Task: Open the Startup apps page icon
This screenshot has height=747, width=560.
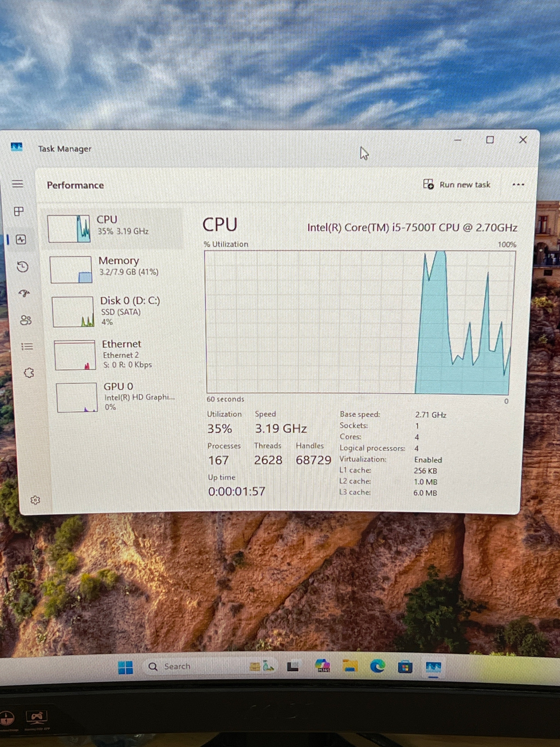Action: coord(24,293)
